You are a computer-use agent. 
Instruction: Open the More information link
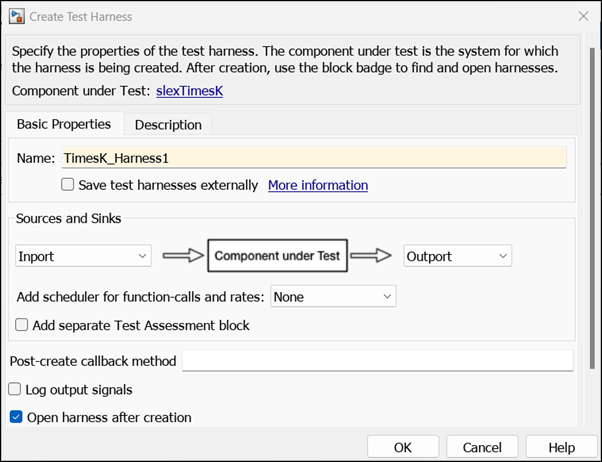pyautogui.click(x=318, y=185)
